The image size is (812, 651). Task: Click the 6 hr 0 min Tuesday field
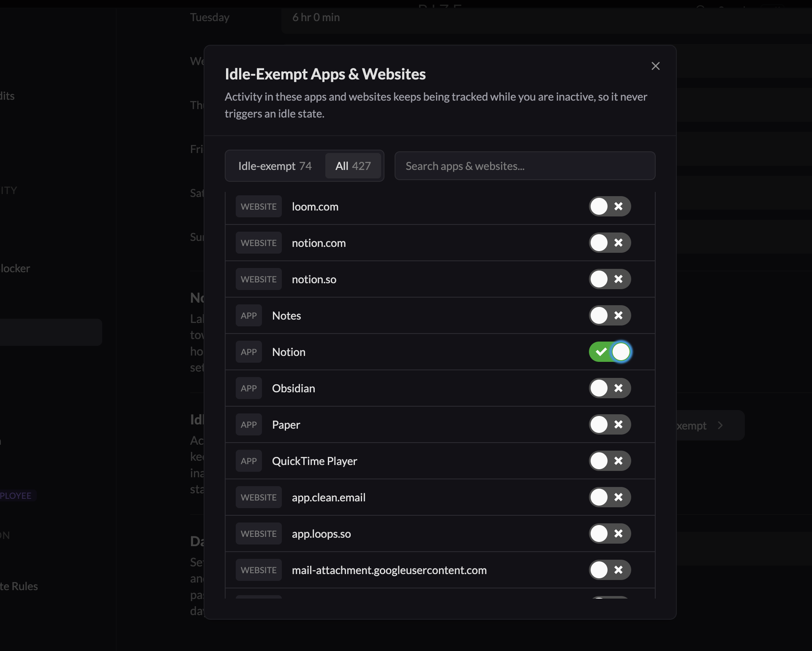click(x=546, y=18)
